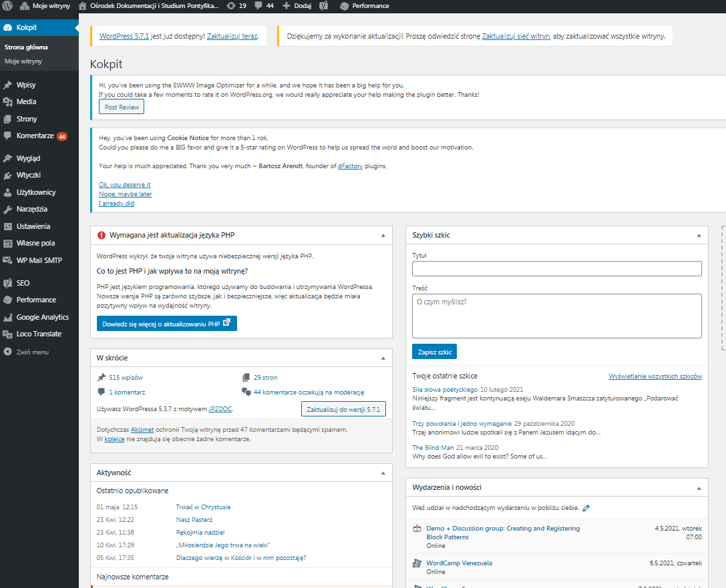726x588 pixels.
Task: Collapse the W skrócie panel
Action: tap(383, 358)
